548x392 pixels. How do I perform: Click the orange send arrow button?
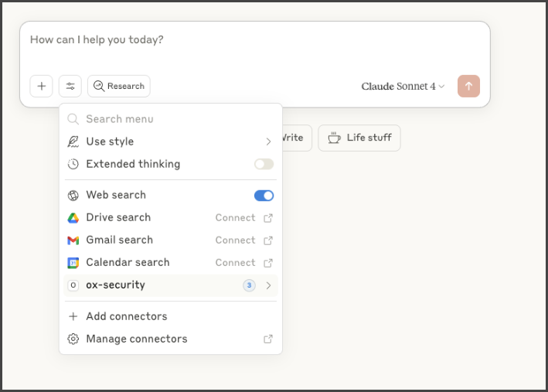468,86
